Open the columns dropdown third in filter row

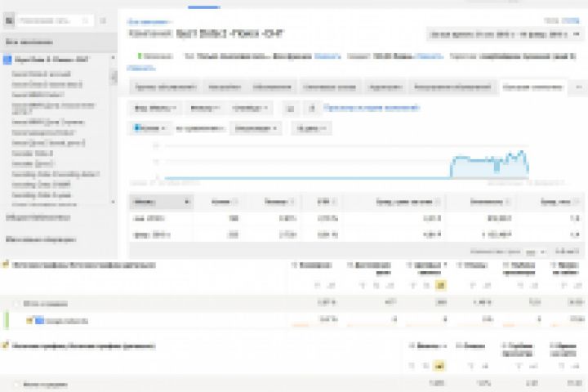click(x=249, y=109)
